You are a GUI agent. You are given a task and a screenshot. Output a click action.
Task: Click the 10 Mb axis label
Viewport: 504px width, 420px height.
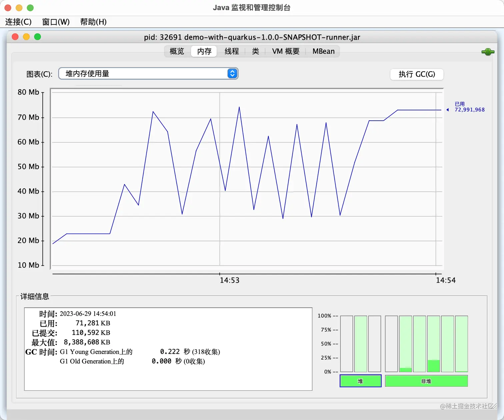28,265
